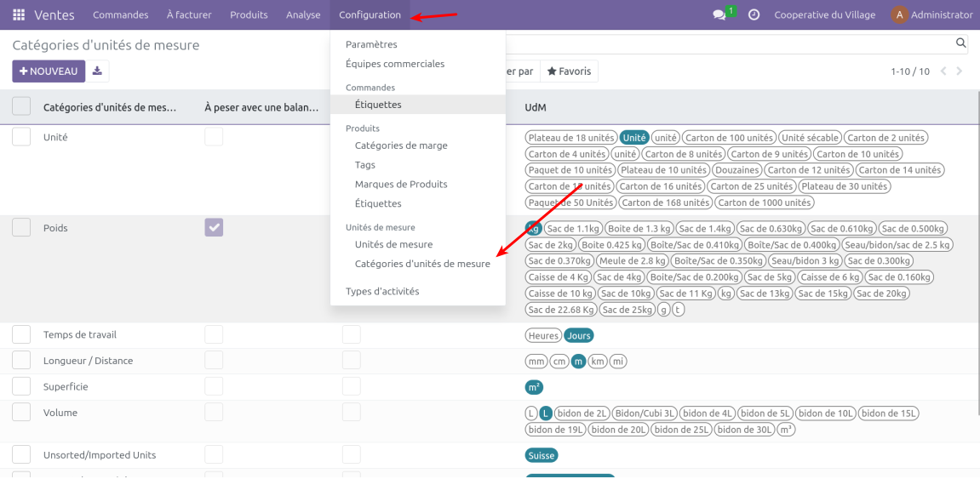Open the Commandes menu
980x479 pixels.
[x=120, y=14]
